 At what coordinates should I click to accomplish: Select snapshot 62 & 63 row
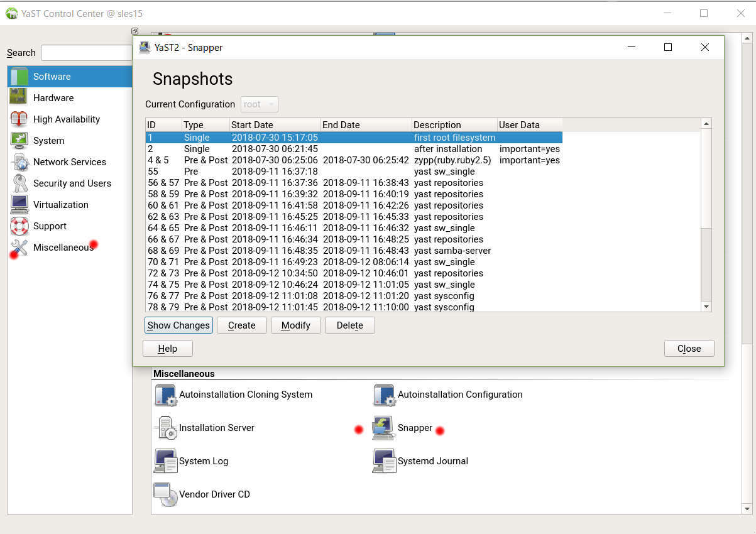354,217
